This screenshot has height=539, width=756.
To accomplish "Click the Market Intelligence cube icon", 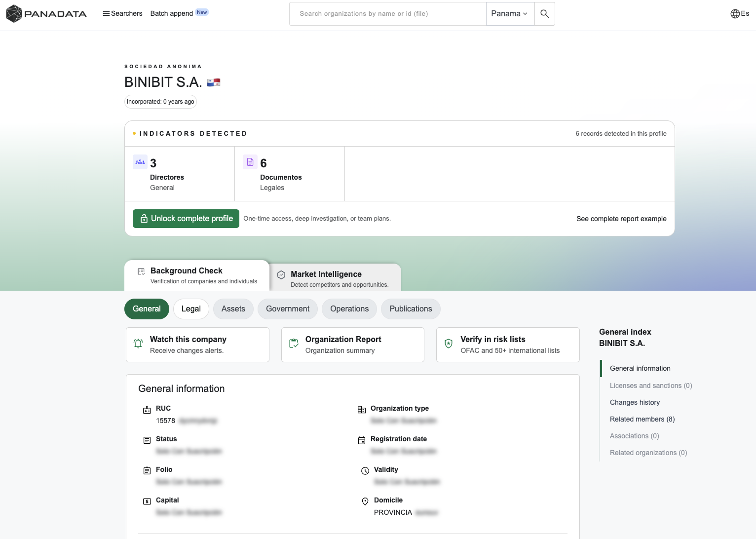I will [x=281, y=275].
